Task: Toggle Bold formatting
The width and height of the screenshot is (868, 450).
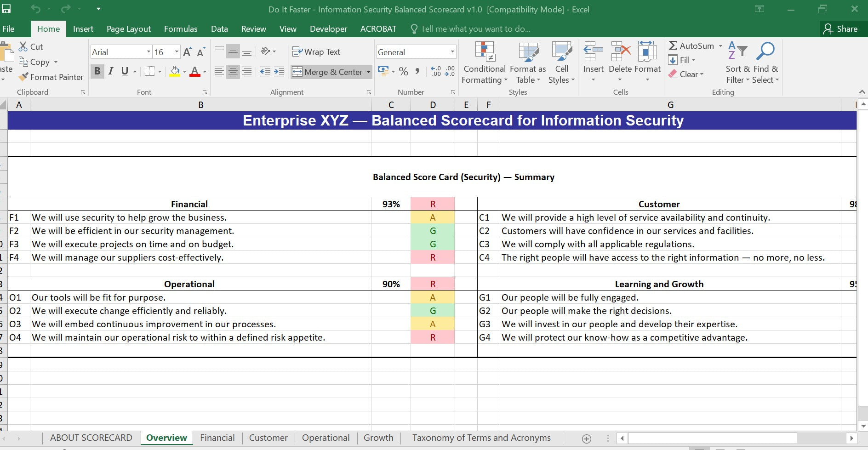Action: click(x=97, y=71)
